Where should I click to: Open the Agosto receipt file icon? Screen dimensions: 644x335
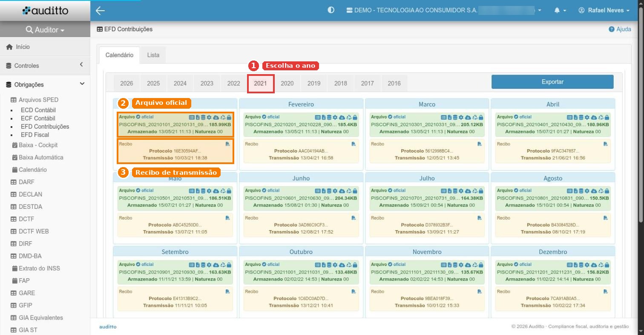(606, 218)
